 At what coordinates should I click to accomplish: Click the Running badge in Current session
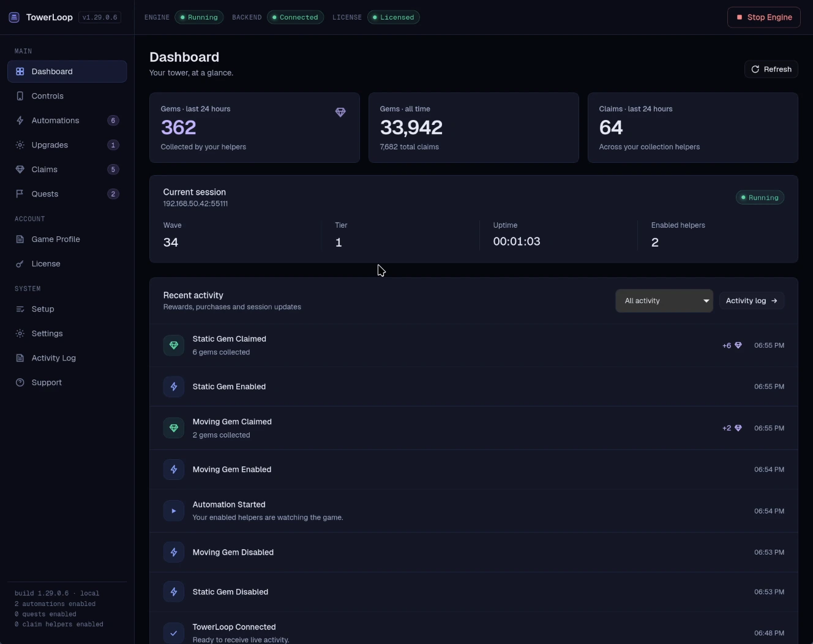(760, 198)
